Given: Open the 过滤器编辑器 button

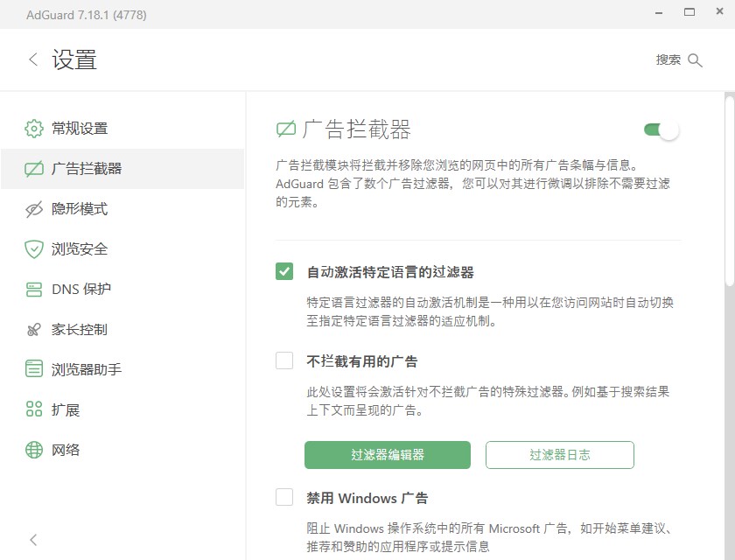Looking at the screenshot, I should coord(387,454).
